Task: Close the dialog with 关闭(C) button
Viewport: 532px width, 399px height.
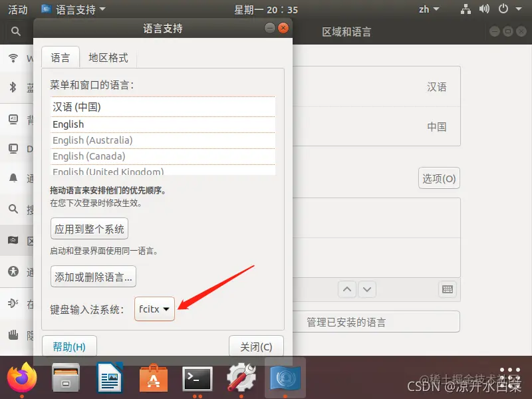Action: (256, 346)
